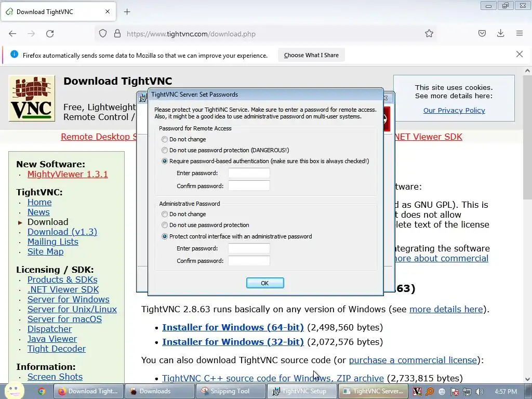This screenshot has height=399, width=532.
Task: Open Products & SDKs link
Action: 62,280
